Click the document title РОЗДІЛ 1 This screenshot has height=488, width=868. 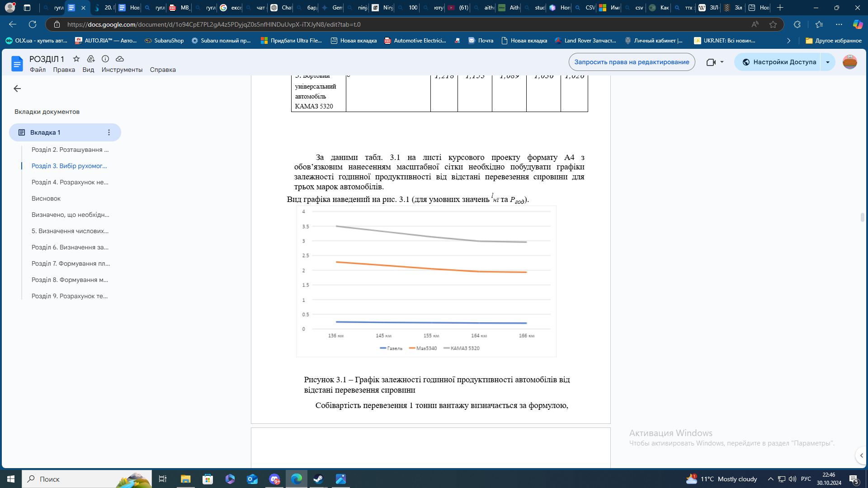coord(47,59)
